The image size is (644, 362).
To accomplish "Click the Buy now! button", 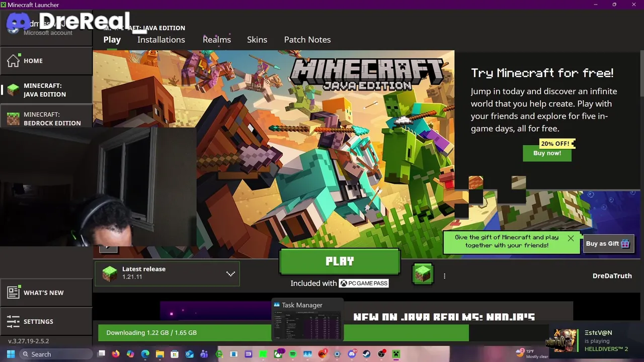I will (547, 153).
